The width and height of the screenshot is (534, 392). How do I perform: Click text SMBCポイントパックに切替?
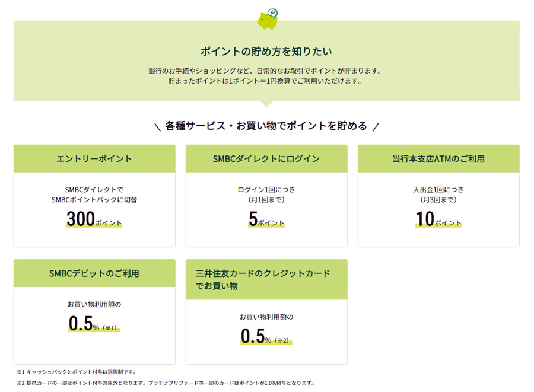click(x=94, y=200)
